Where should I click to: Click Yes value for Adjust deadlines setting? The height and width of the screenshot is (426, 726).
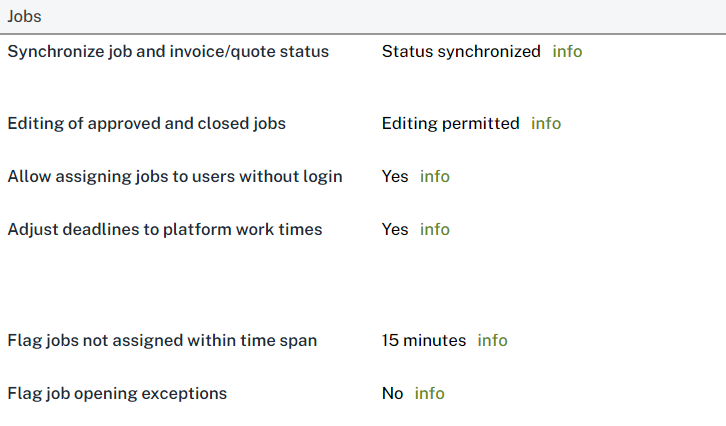click(395, 229)
